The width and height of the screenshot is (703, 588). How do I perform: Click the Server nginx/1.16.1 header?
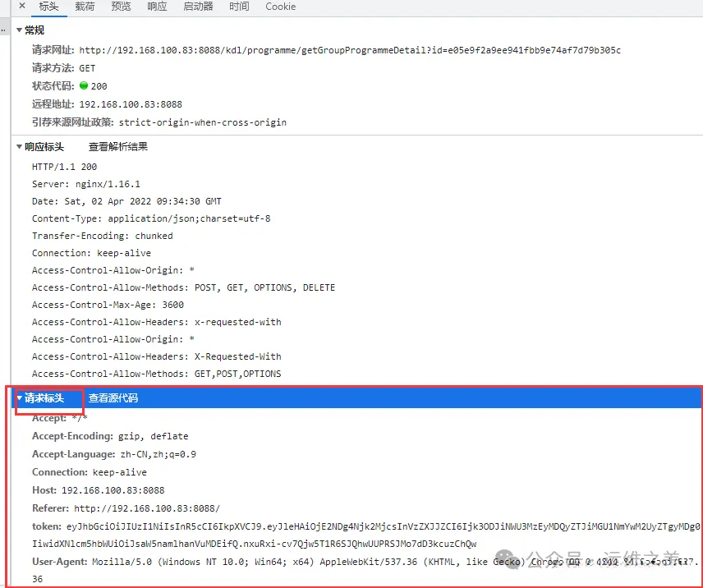[86, 184]
